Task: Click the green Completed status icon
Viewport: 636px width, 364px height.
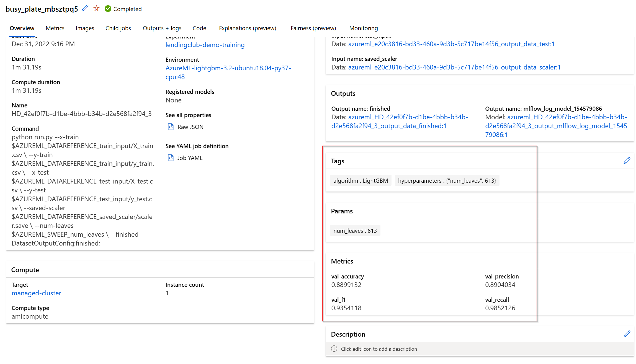Action: 108,9
